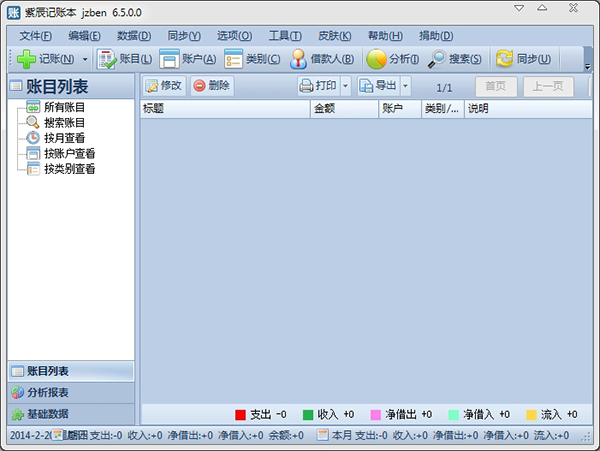Switch to the 账目列表 panel tab
This screenshot has width=600, height=451.
coord(71,371)
